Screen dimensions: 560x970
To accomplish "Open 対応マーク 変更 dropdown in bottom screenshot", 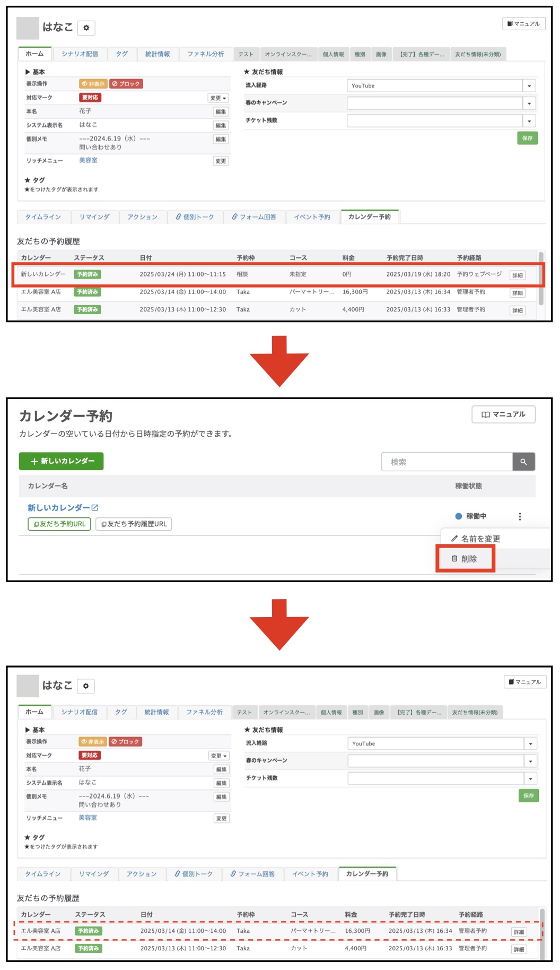I will click(x=218, y=756).
